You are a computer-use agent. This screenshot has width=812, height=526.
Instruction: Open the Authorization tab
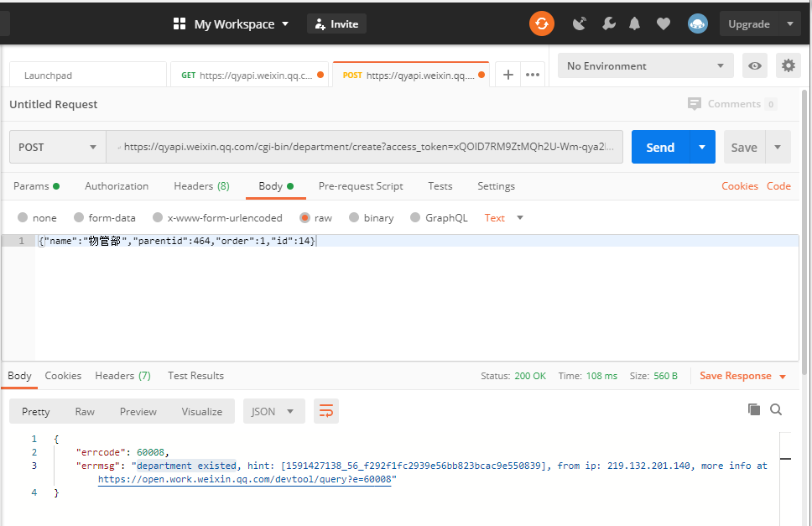(117, 186)
